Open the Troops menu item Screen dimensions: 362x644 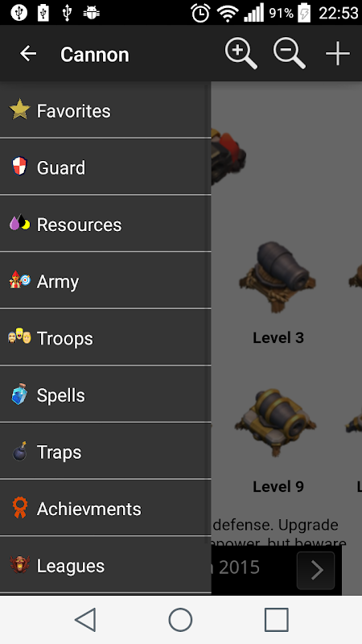coord(105,337)
